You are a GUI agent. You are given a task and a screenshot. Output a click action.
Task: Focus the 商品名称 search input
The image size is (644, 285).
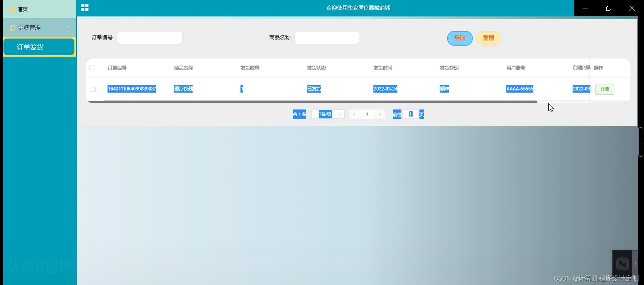[327, 38]
